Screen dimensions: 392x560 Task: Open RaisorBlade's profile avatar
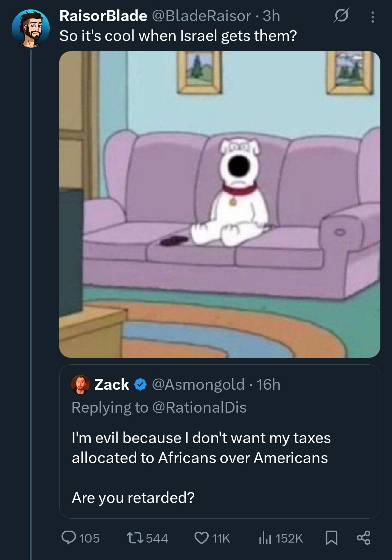pos(30,29)
